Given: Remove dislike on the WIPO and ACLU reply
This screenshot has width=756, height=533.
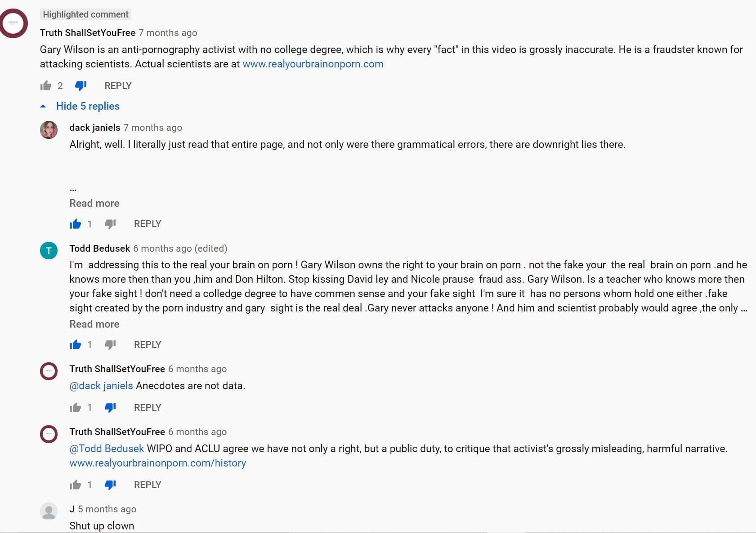Looking at the screenshot, I should [110, 485].
